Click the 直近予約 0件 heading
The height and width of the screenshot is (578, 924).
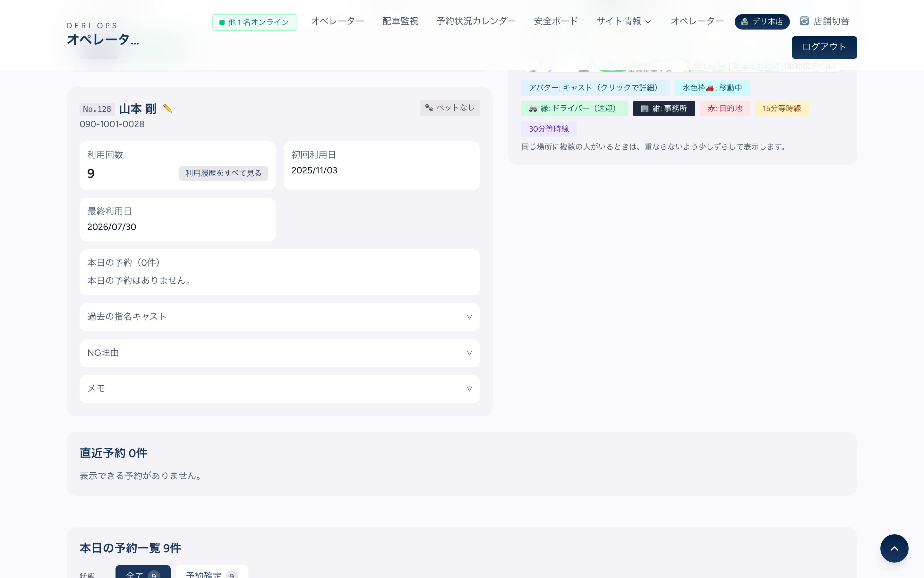pos(113,453)
